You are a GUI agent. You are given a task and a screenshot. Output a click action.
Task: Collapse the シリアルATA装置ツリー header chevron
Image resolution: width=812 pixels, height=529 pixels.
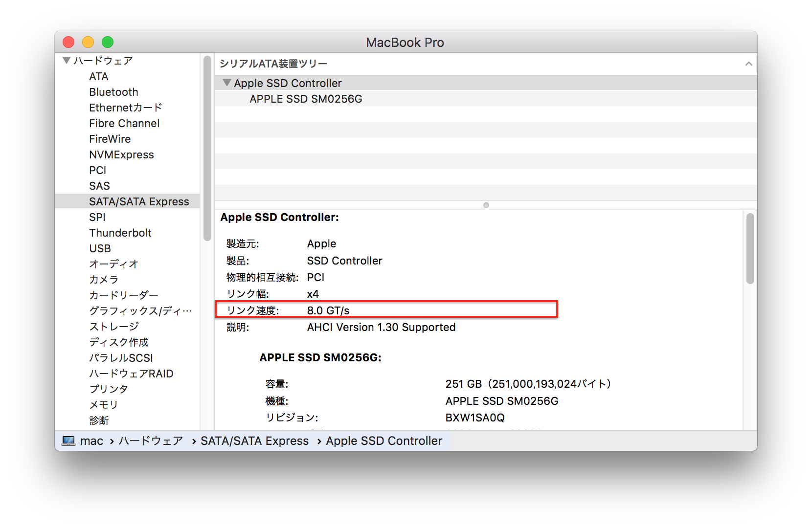coord(748,64)
